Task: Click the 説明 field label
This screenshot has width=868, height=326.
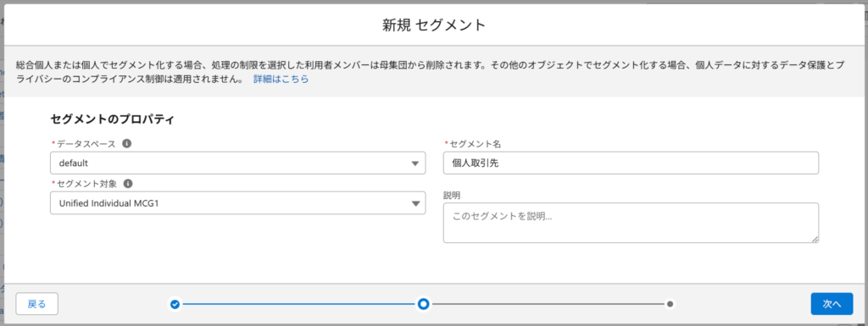Action: (453, 195)
